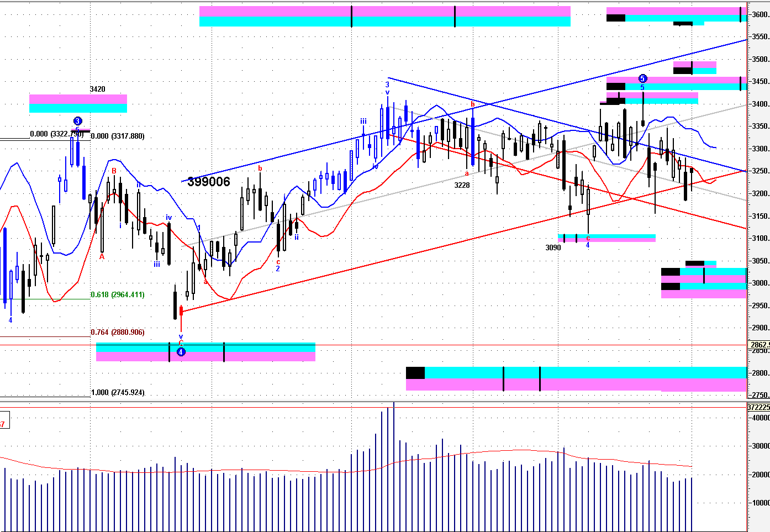Click the 3500 price axis label

pyautogui.click(x=761, y=59)
